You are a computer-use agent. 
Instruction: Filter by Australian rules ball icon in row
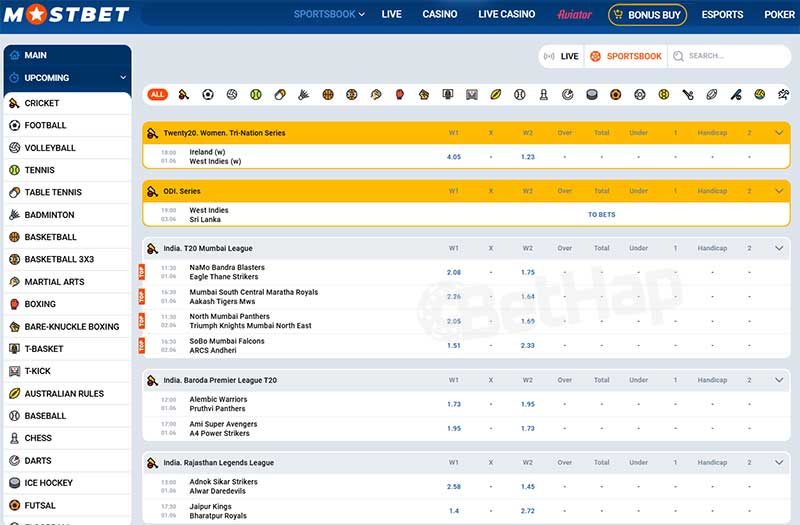495,94
